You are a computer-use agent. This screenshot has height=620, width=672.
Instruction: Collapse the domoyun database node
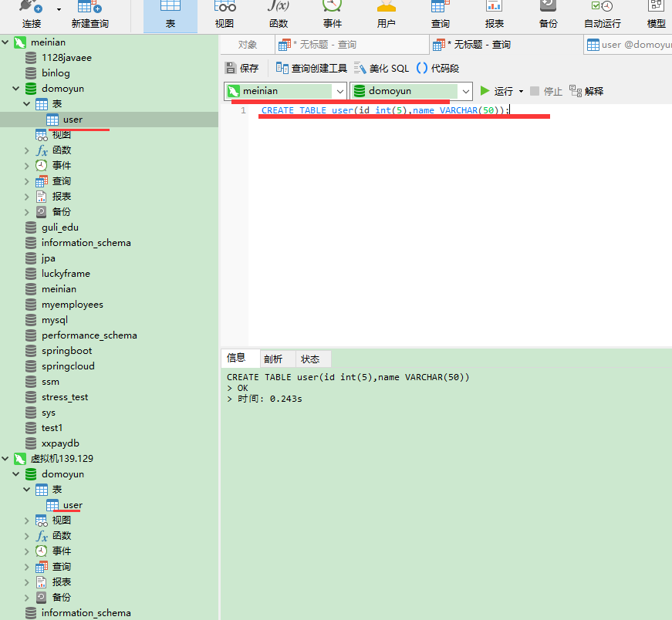tap(15, 88)
